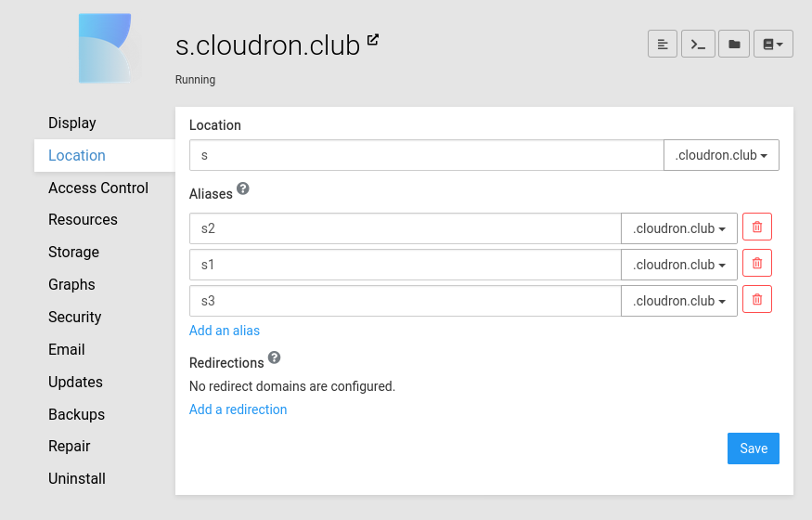Open the external link icon beside s.cloudron.club
This screenshot has width=812, height=520.
[x=373, y=40]
